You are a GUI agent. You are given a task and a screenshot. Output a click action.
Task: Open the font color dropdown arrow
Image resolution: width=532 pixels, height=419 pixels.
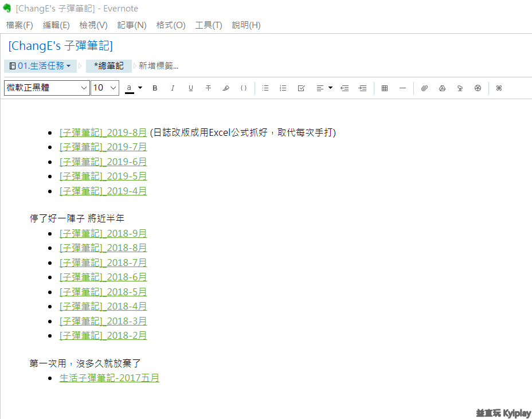pos(140,88)
